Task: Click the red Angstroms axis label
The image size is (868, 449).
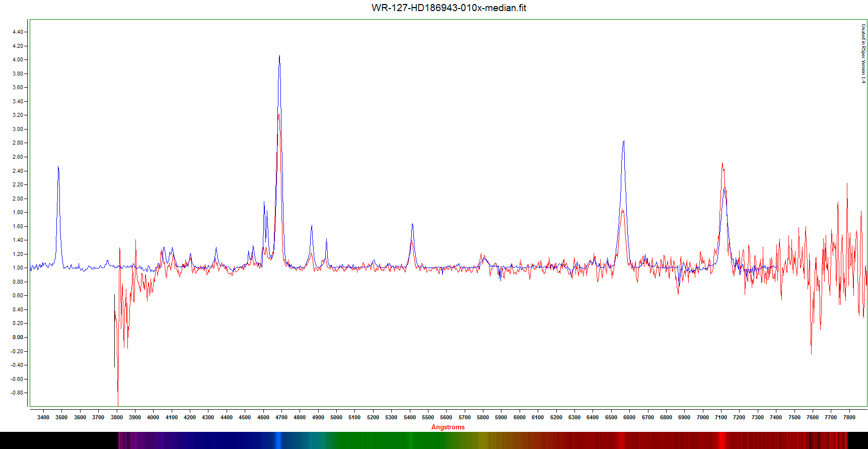Action: pos(448,427)
